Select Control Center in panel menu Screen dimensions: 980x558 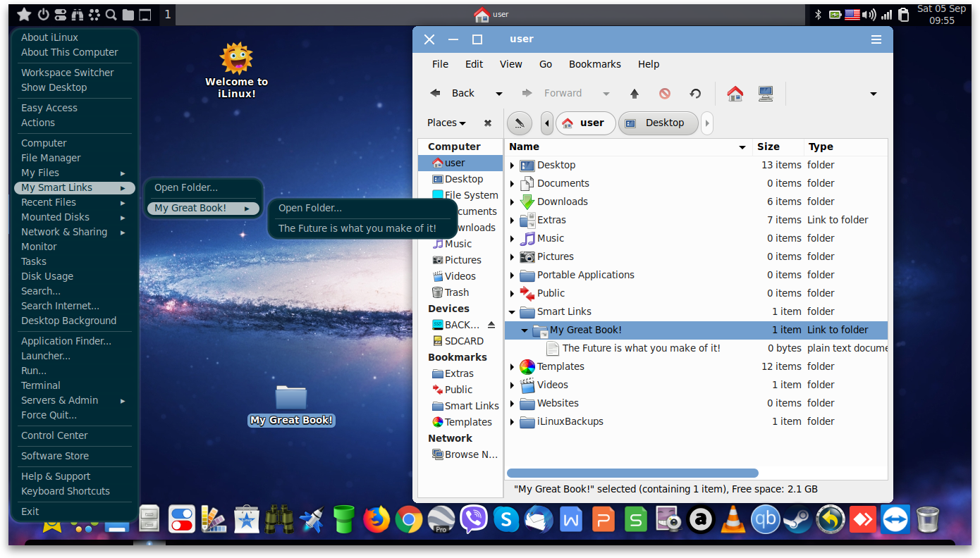54,435
